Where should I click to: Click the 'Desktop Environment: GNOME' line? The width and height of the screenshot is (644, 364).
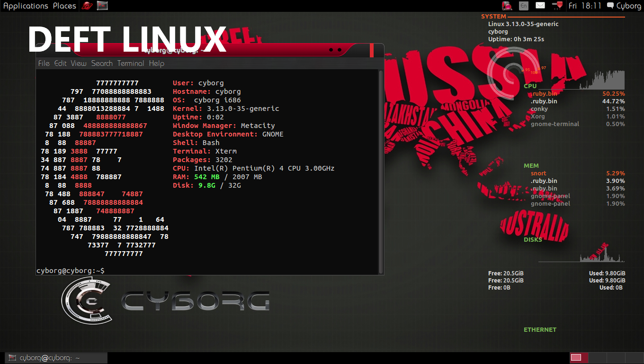(228, 134)
